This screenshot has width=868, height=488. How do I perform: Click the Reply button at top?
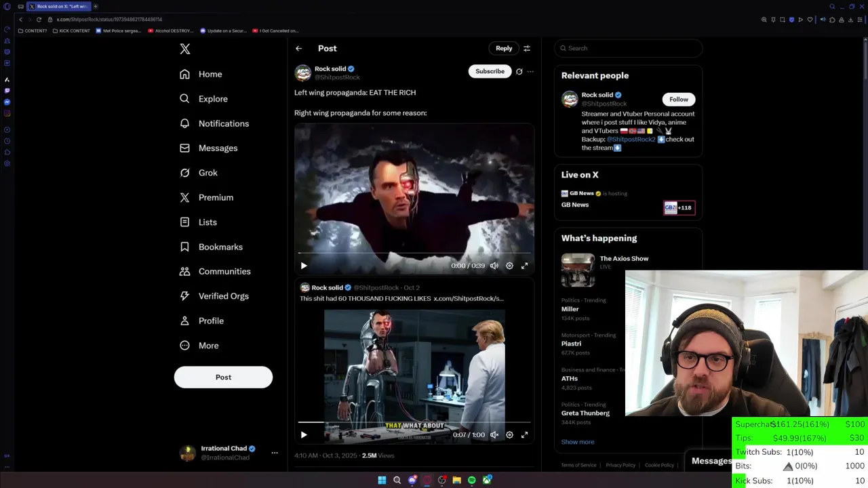pos(504,48)
